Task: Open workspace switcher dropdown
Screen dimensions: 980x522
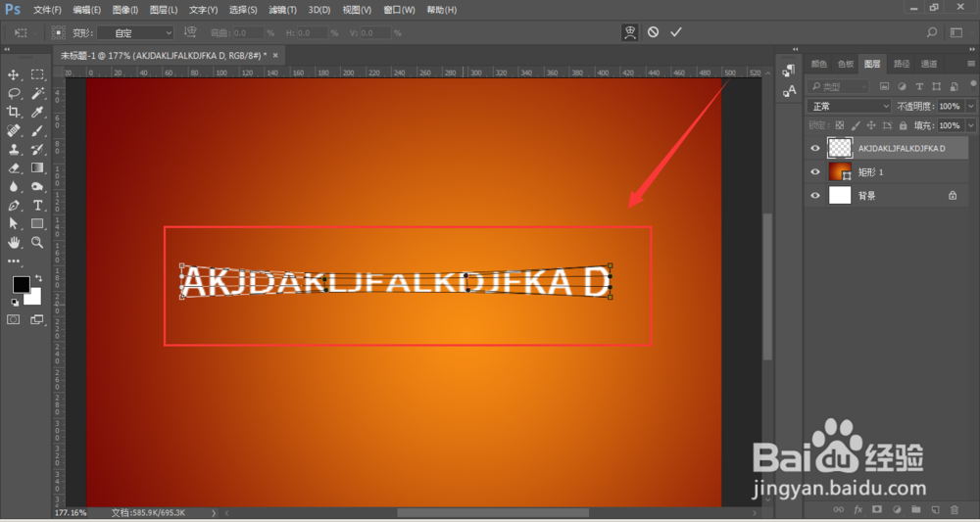Action: [956, 32]
